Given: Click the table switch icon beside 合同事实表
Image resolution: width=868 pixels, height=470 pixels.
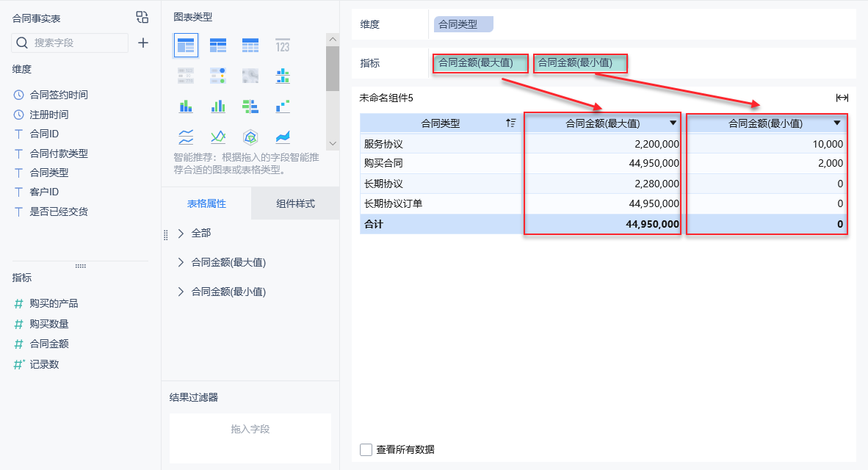Looking at the screenshot, I should click(142, 18).
